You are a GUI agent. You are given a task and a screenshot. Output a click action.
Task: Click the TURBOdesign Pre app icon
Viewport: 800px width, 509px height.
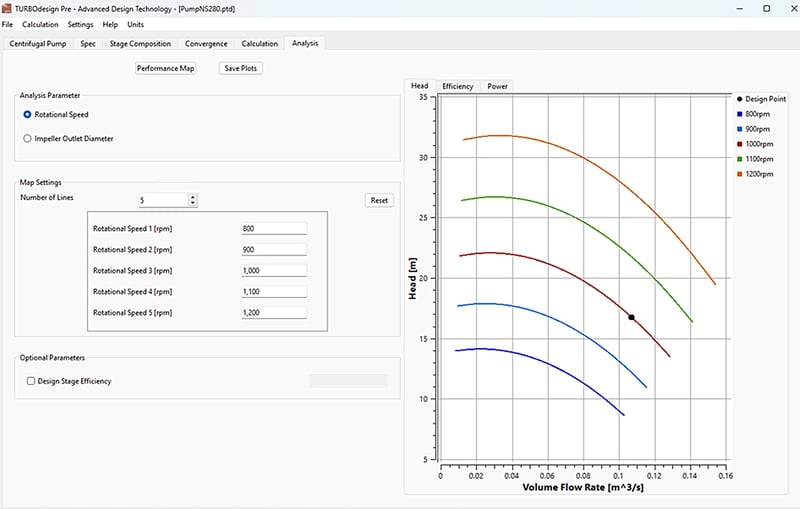click(8, 8)
